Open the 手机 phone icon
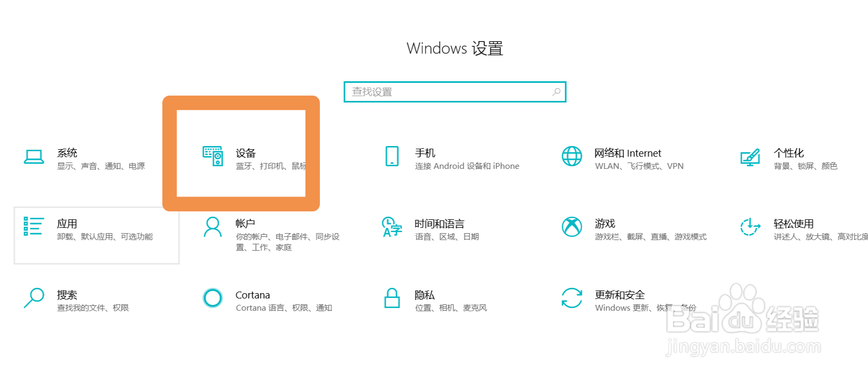This screenshot has width=868, height=376. coord(392,156)
